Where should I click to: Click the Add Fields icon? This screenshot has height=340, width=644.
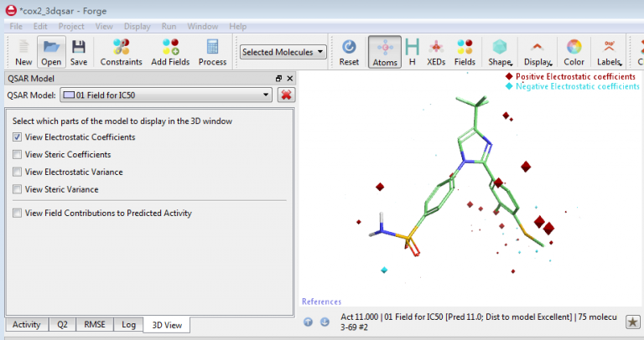170,52
